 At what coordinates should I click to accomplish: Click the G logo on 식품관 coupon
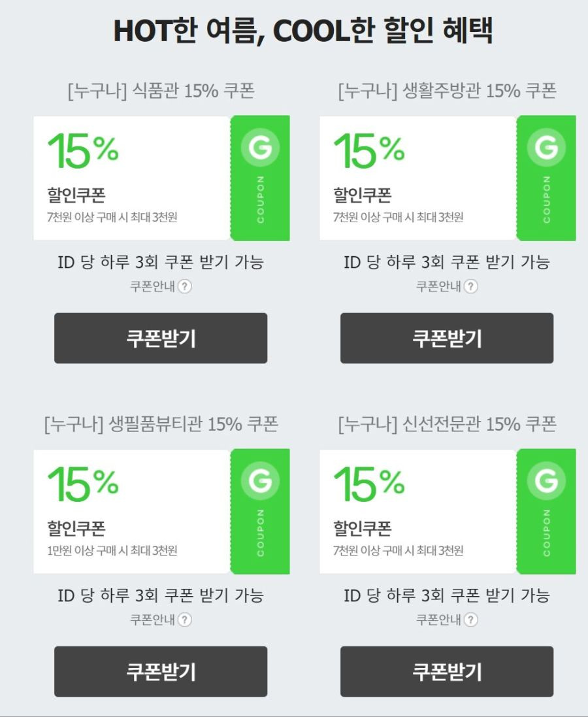click(260, 147)
